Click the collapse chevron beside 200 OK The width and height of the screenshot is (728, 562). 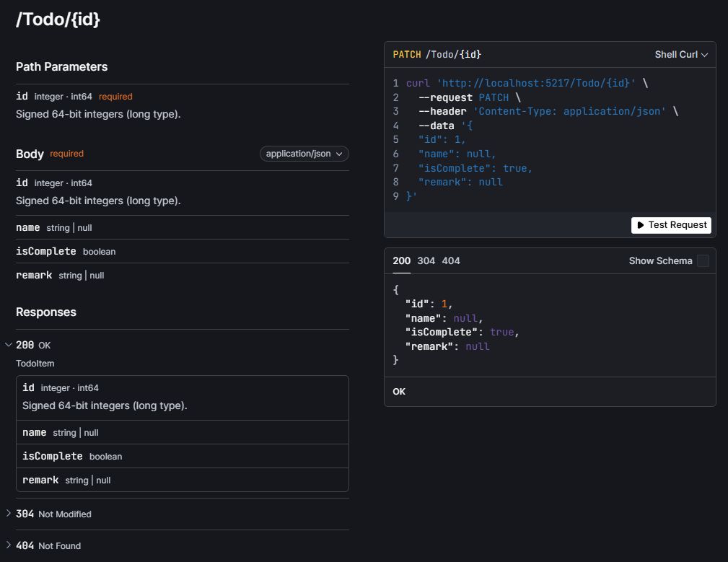click(x=9, y=345)
